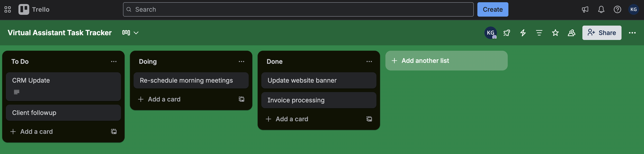Click the To Do list title

[20, 61]
